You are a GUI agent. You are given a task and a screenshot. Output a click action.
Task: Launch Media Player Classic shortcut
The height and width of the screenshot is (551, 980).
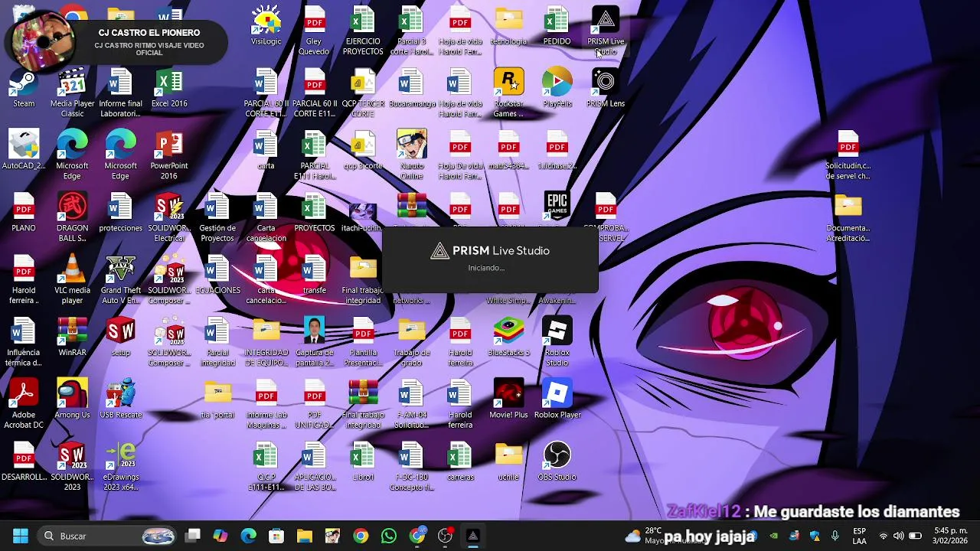point(72,93)
